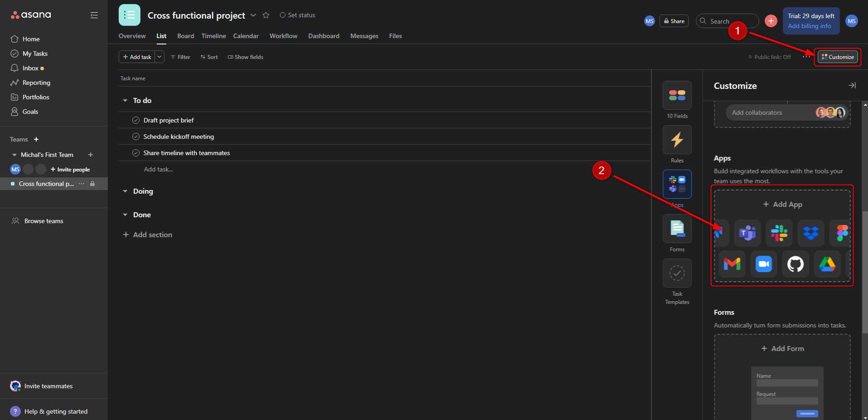Check off Share timeline with teammates
The width and height of the screenshot is (868, 420).
[x=135, y=153]
